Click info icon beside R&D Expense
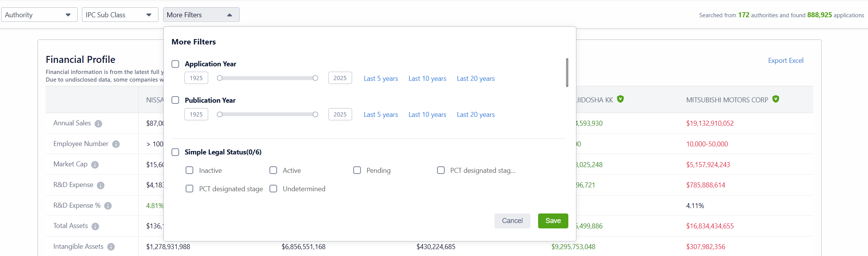The width and height of the screenshot is (868, 256). click(x=101, y=185)
